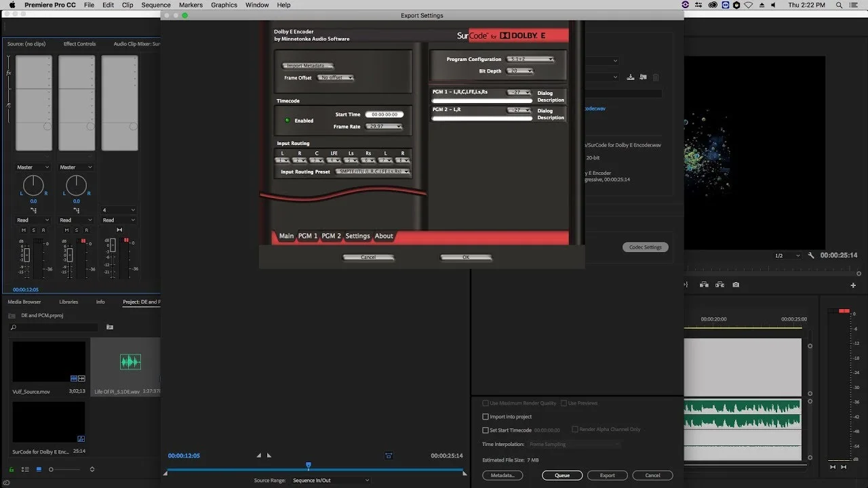Open Source Range dropdown
The image size is (868, 488).
click(331, 480)
